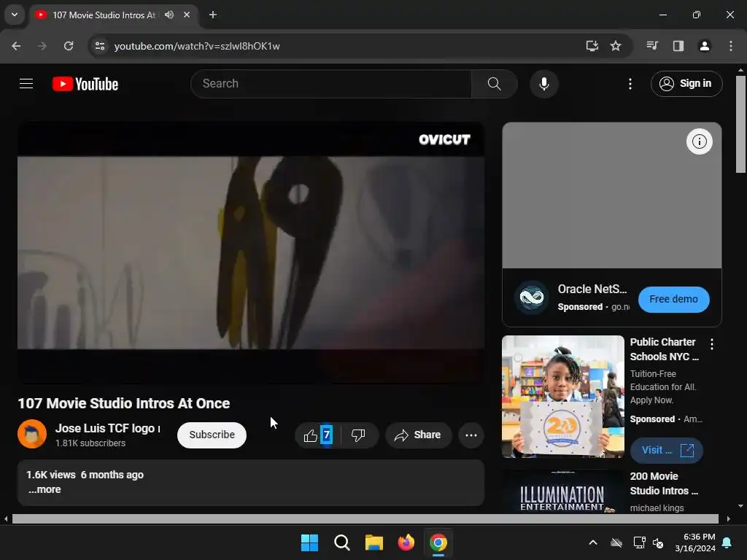Open media controls in Chrome toolbar
Image resolution: width=747 pixels, height=560 pixels.
click(652, 46)
